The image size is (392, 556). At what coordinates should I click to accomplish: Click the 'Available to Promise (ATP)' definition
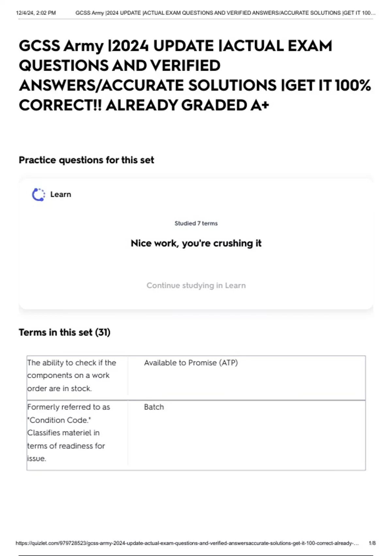(x=191, y=363)
